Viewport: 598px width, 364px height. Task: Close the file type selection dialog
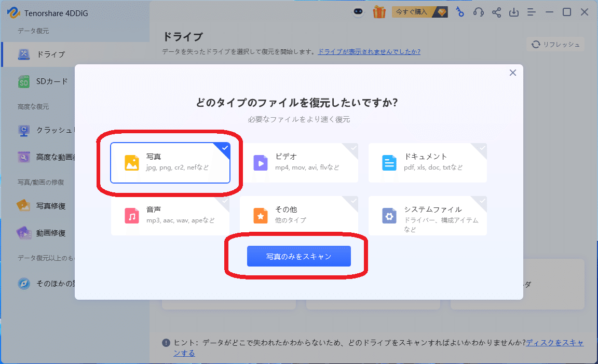[512, 73]
